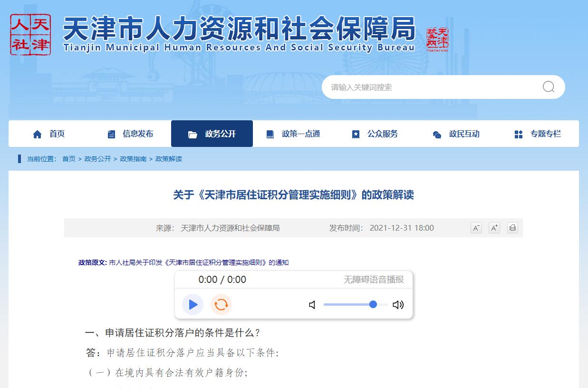Click the book icon beside 政策一点通
This screenshot has height=388, width=588.
270,135
